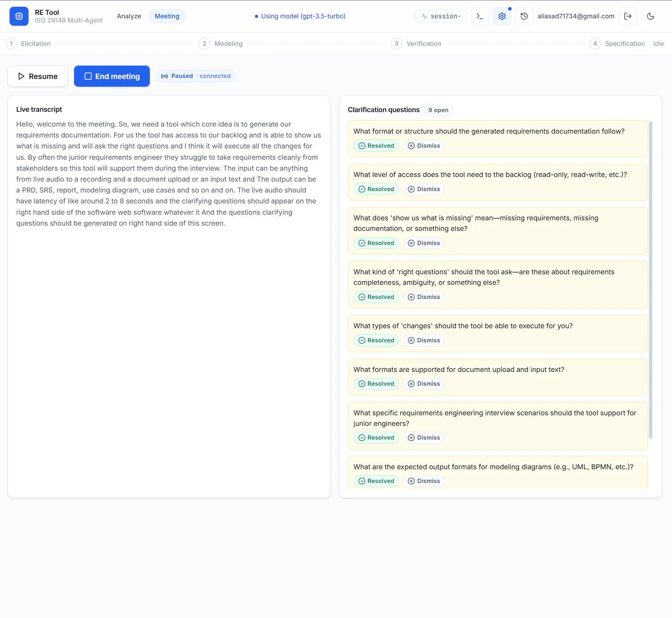Open the session- activity chip
Image resolution: width=672 pixels, height=618 pixels.
click(441, 16)
